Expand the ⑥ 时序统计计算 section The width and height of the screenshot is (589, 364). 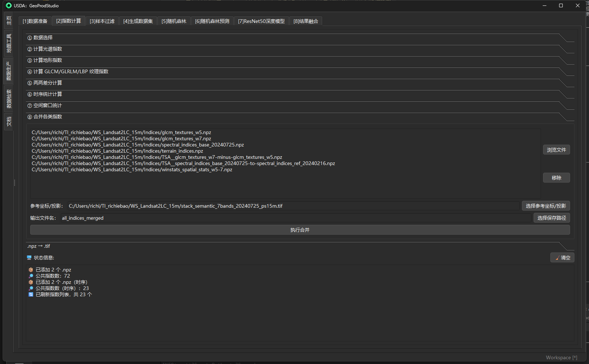[48, 94]
